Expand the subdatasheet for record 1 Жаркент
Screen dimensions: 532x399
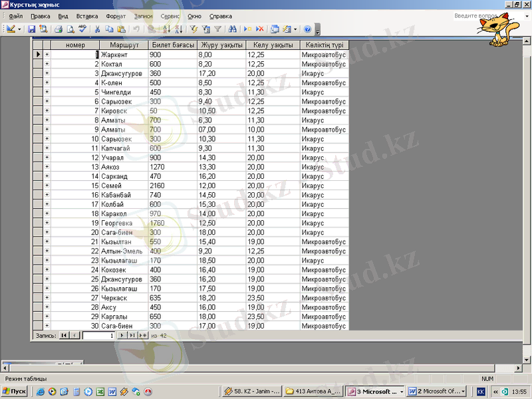[x=47, y=55]
